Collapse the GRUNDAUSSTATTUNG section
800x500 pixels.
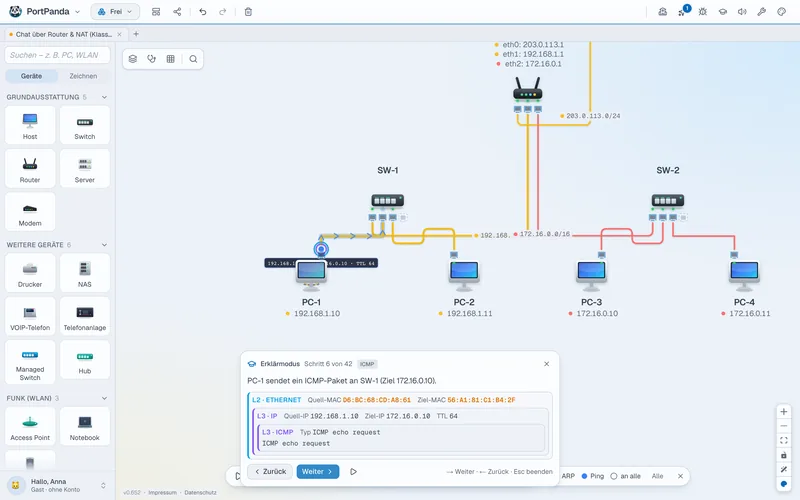[105, 97]
